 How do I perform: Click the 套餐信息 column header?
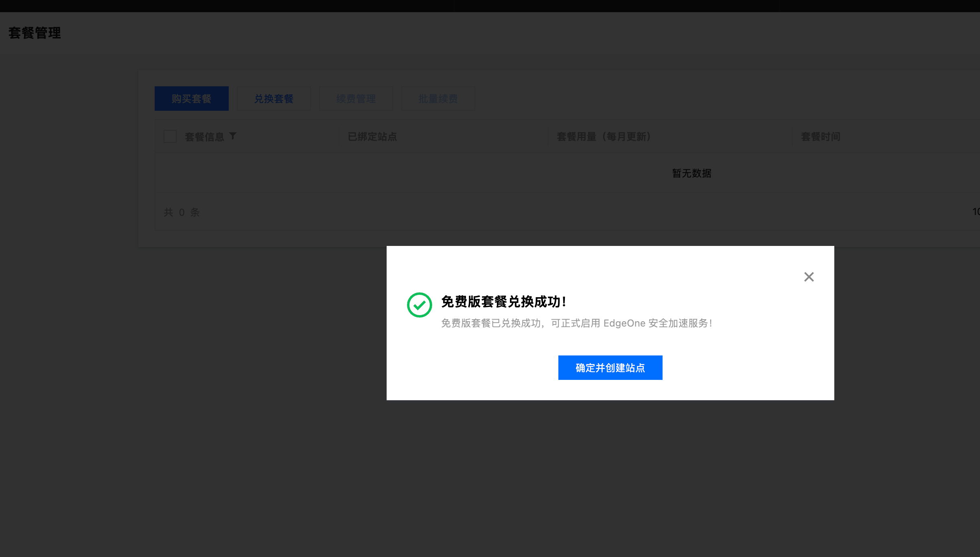point(204,137)
